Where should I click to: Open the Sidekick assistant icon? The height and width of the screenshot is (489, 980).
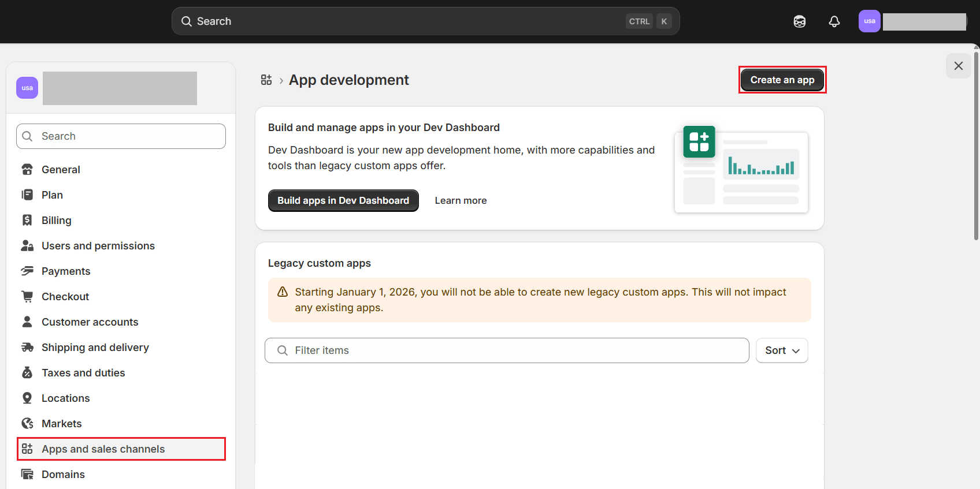point(799,21)
